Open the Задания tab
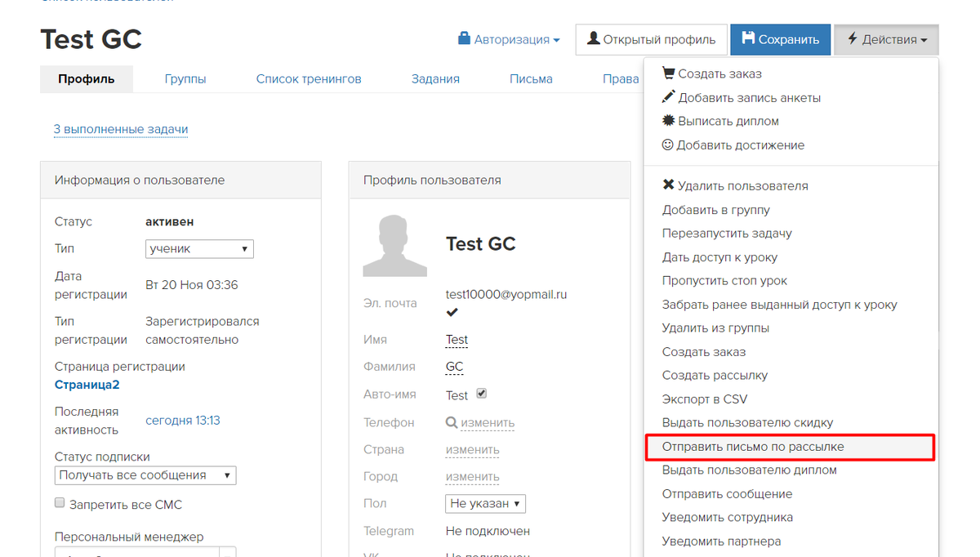 (x=435, y=79)
